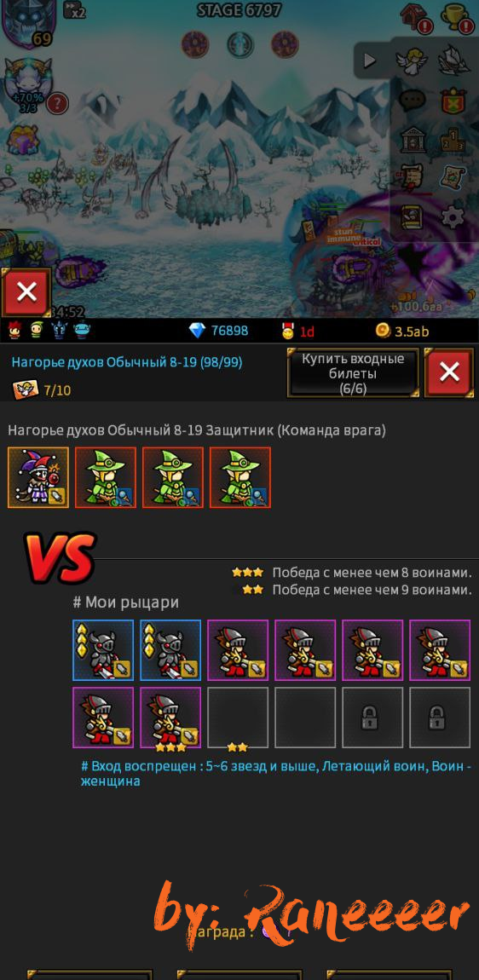The height and width of the screenshot is (980, 479).
Task: Select the first dark knight slot
Action: [x=103, y=650]
